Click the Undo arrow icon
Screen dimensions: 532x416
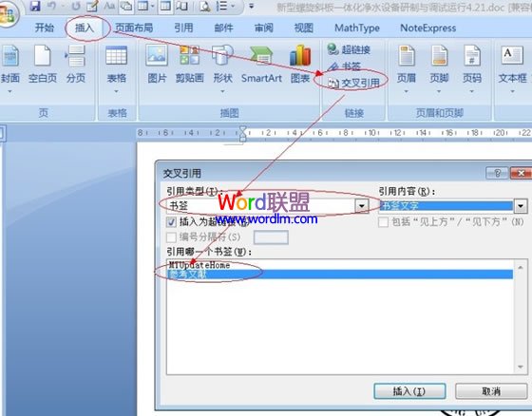[52, 6]
